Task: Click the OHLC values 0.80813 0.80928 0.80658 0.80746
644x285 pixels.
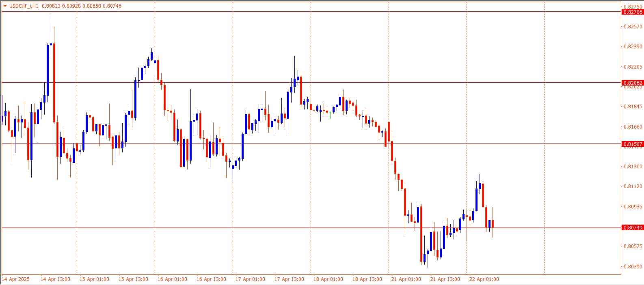Action: tap(82, 6)
